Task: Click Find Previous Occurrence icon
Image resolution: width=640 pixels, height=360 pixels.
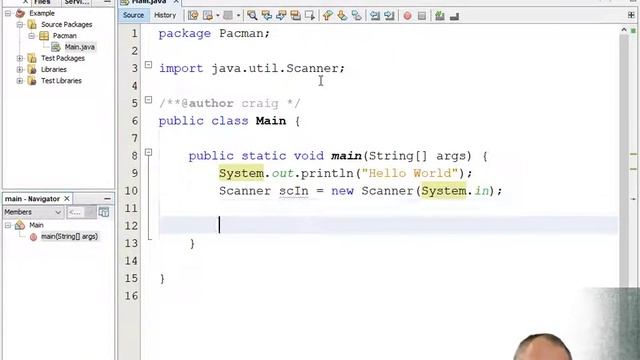Action: (267, 16)
